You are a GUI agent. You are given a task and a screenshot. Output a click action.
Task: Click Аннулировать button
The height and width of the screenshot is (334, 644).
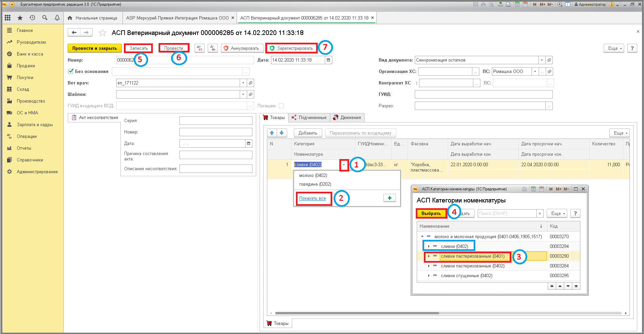pyautogui.click(x=242, y=48)
